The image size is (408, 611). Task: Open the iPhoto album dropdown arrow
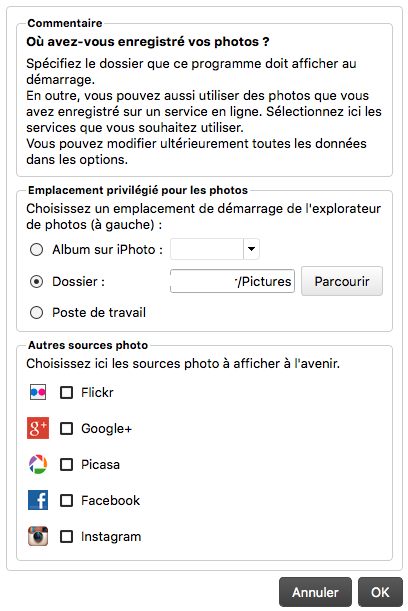coord(252,249)
